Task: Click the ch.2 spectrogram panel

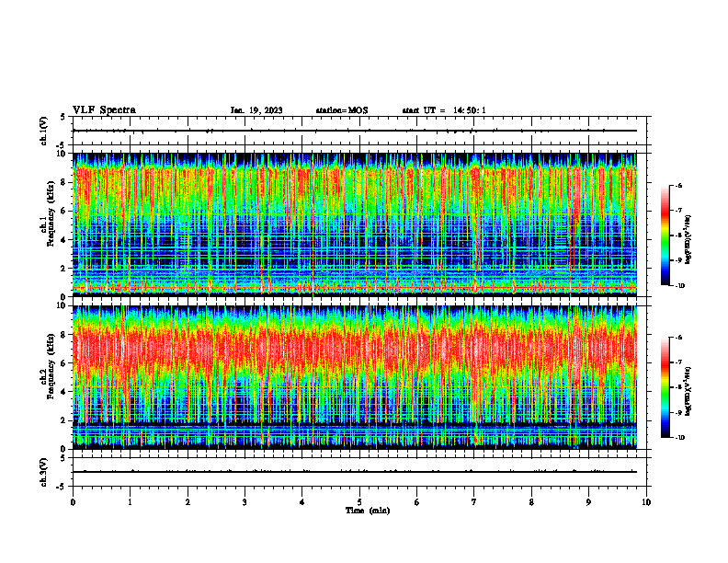Action: [x=355, y=377]
